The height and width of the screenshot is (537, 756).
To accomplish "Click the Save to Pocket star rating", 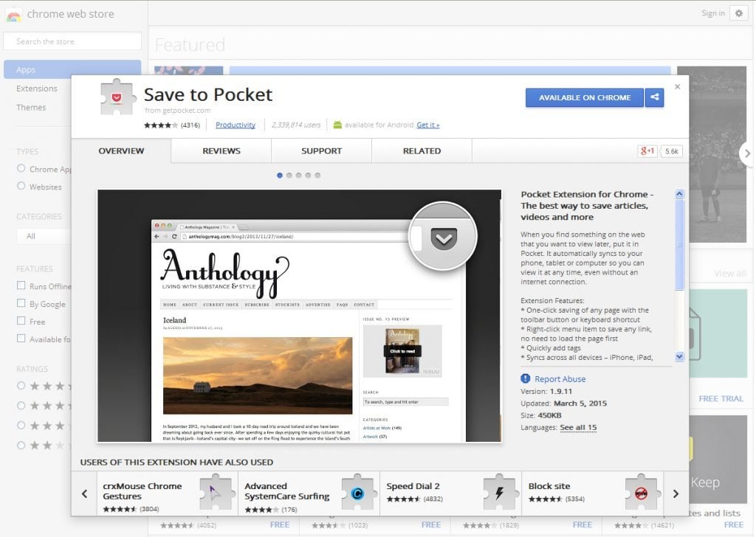I will [160, 125].
